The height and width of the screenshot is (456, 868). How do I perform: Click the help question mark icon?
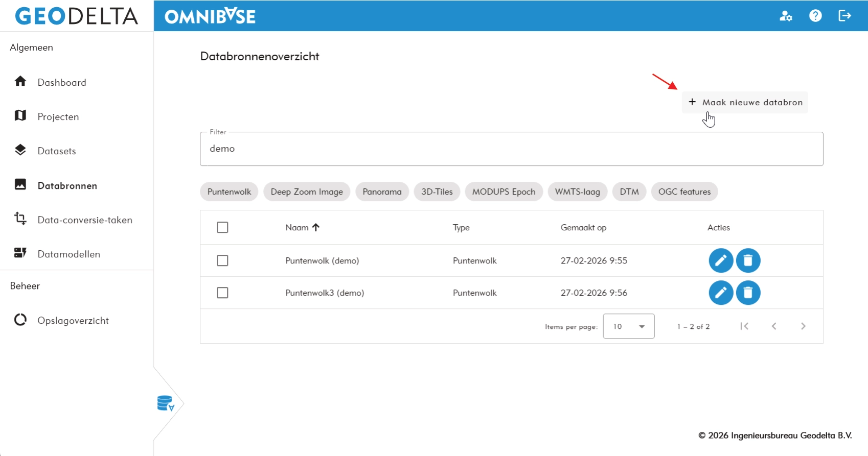pos(815,16)
